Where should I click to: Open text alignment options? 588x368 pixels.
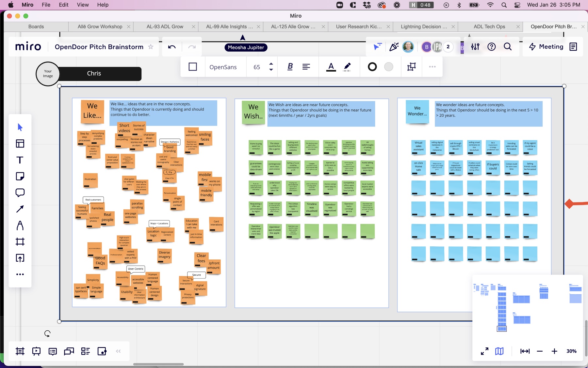point(306,67)
